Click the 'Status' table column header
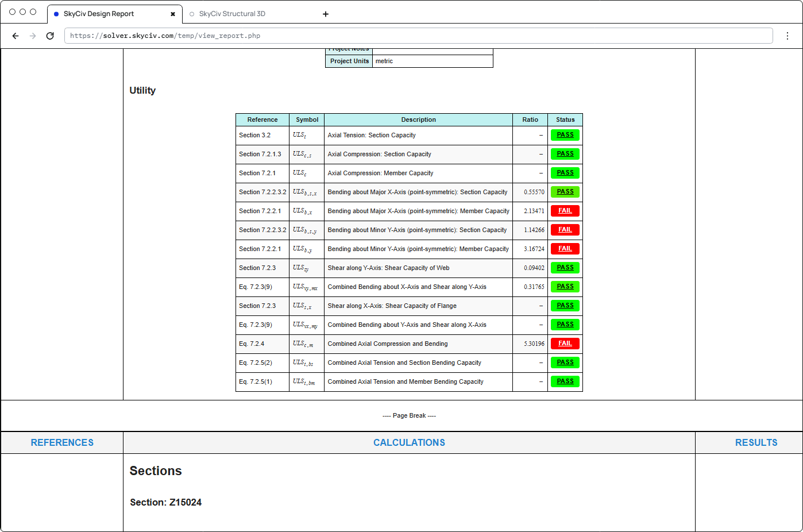803x532 pixels. [565, 119]
